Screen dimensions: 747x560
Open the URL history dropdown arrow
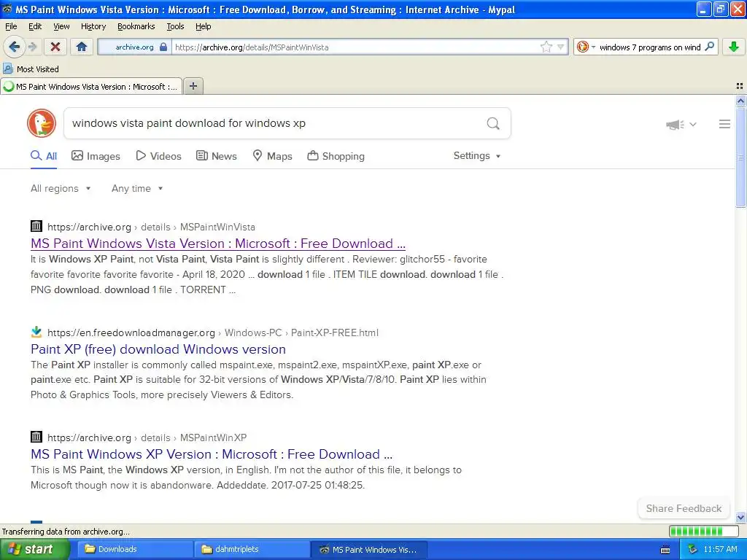[561, 47]
